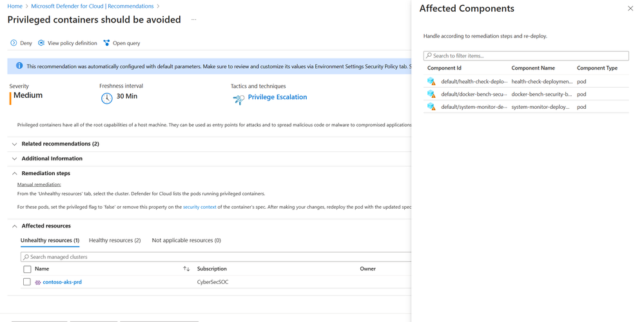Image resolution: width=644 pixels, height=322 pixels.
Task: Open the Privilege Escalation link
Action: tap(277, 97)
